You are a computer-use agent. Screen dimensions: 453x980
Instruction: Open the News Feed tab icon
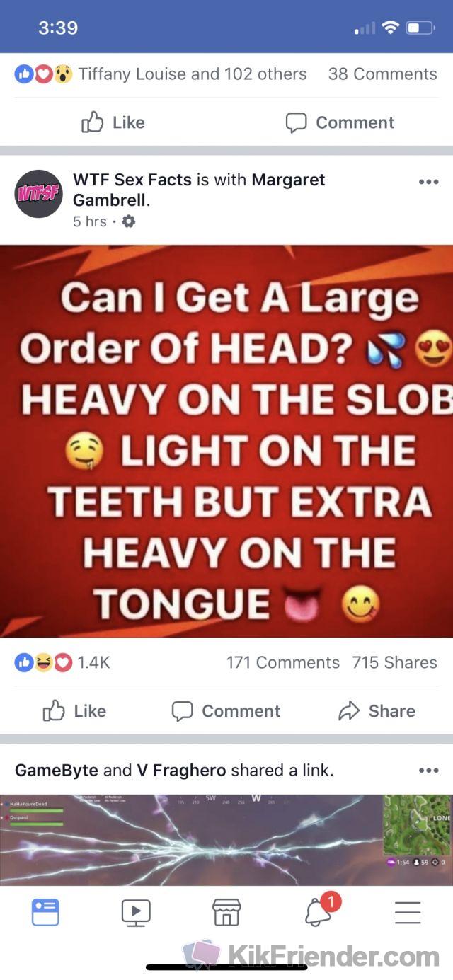click(45, 912)
